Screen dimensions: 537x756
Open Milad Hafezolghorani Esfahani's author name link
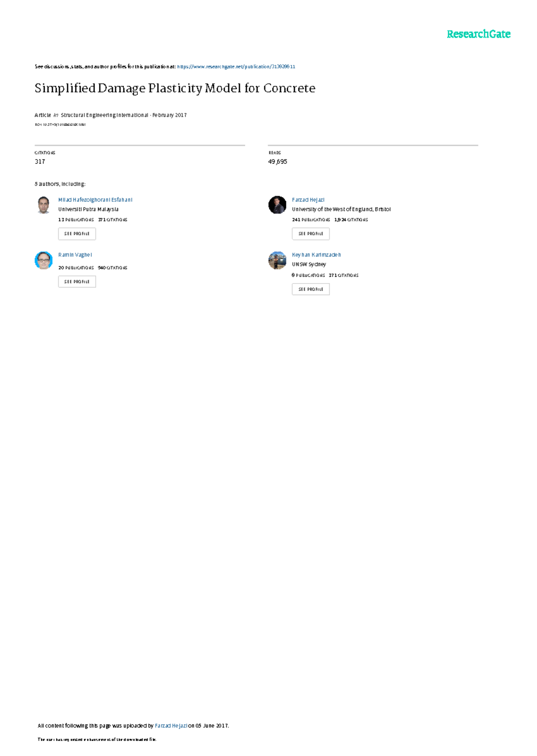click(x=95, y=200)
